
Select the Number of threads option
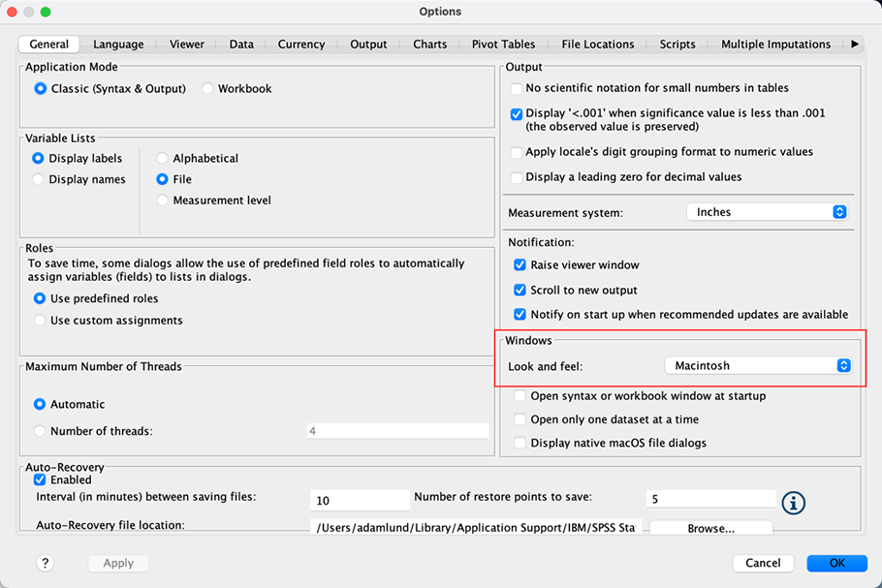(x=39, y=430)
